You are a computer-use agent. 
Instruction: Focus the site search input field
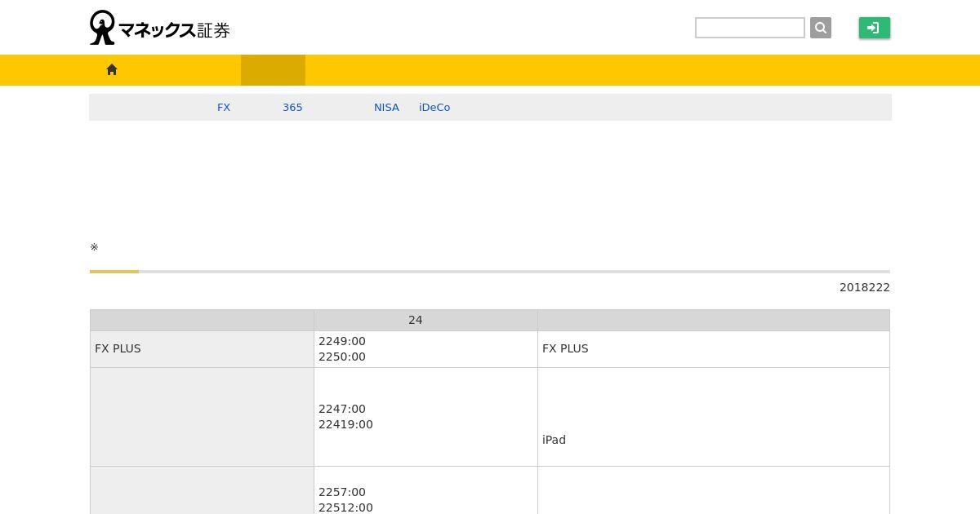(750, 28)
